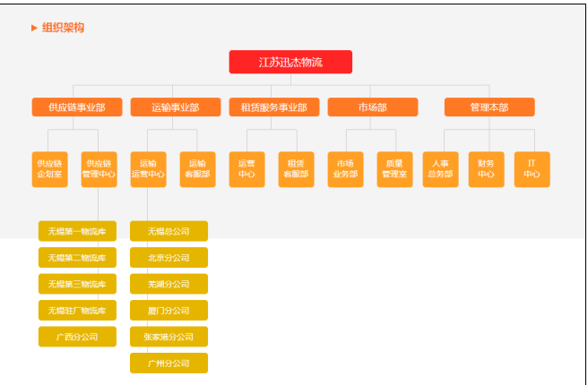Open the 运输运营中心 node
Screen dimensions: 588x385
tap(149, 169)
